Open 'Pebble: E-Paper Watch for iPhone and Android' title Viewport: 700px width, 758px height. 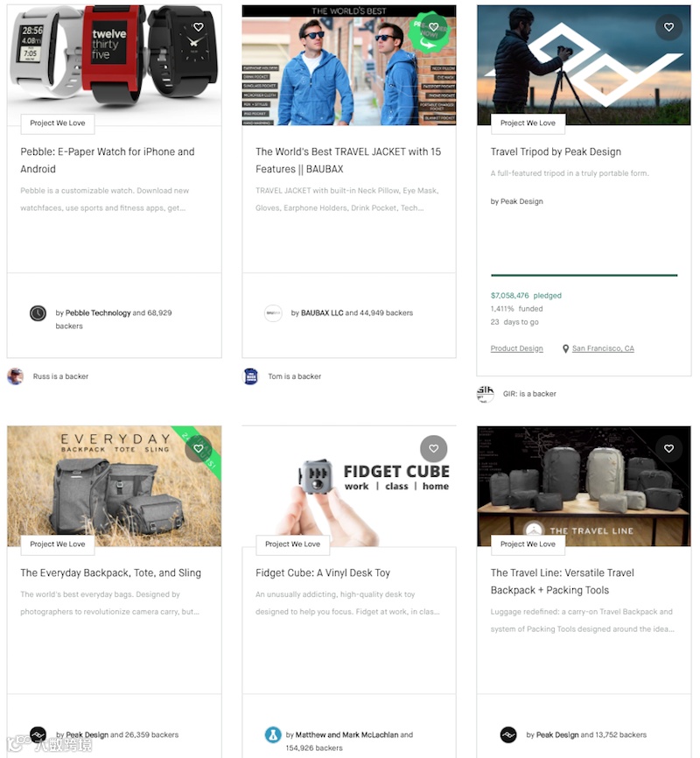click(x=108, y=160)
